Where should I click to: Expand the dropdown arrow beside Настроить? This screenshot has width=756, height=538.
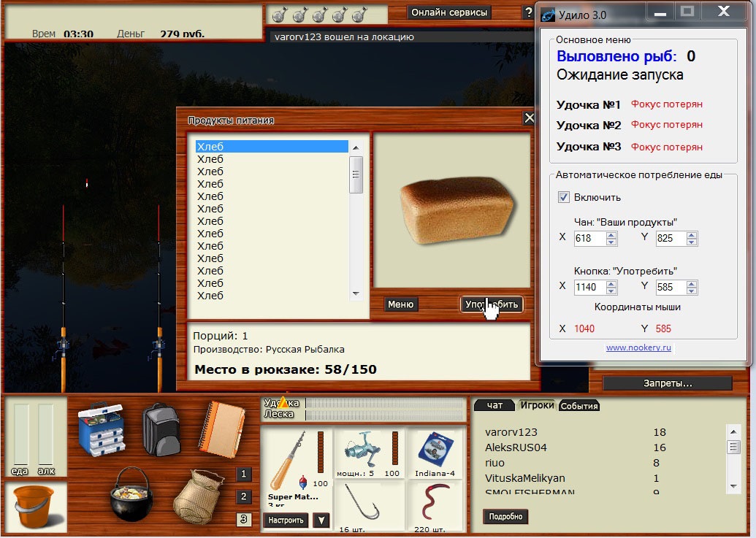(321, 520)
